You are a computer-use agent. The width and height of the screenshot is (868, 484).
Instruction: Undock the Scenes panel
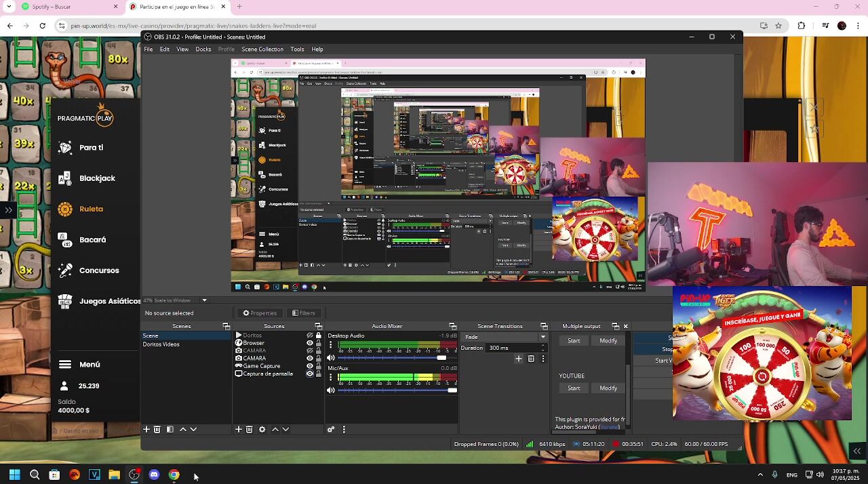(226, 326)
